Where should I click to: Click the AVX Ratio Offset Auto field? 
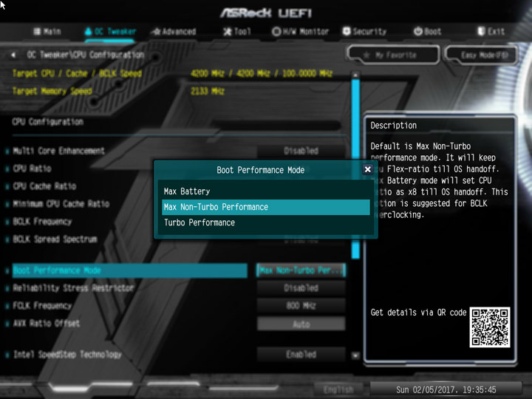(x=301, y=324)
